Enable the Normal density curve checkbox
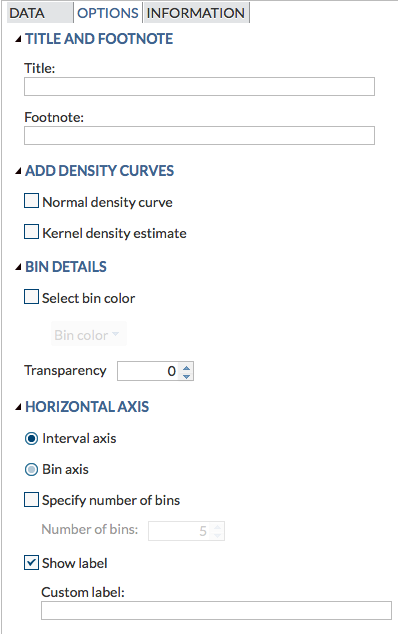Image resolution: width=398 pixels, height=634 pixels. tap(32, 201)
